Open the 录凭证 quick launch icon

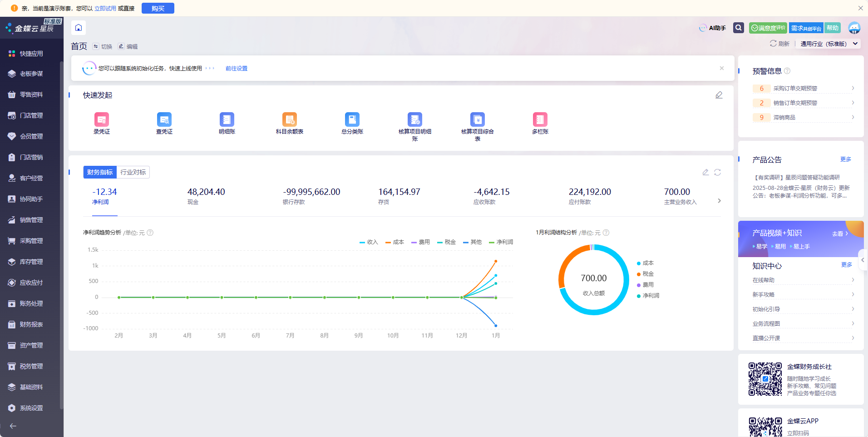[102, 120]
